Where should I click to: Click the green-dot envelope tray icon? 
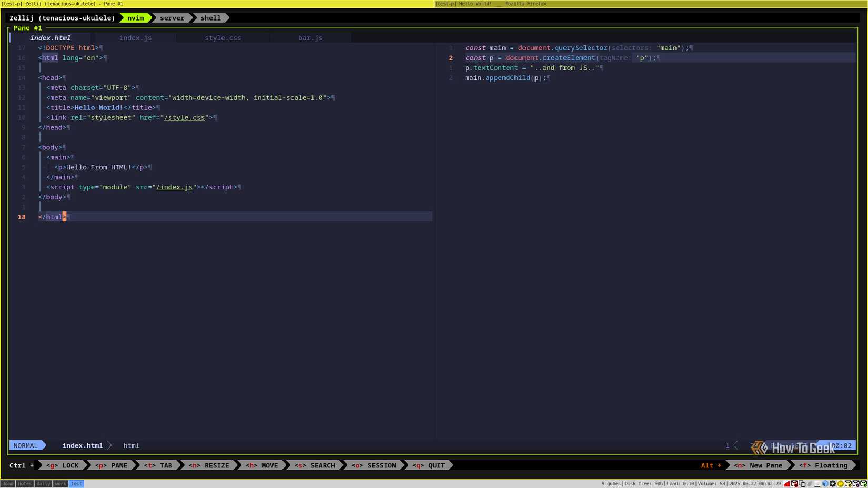pyautogui.click(x=863, y=484)
